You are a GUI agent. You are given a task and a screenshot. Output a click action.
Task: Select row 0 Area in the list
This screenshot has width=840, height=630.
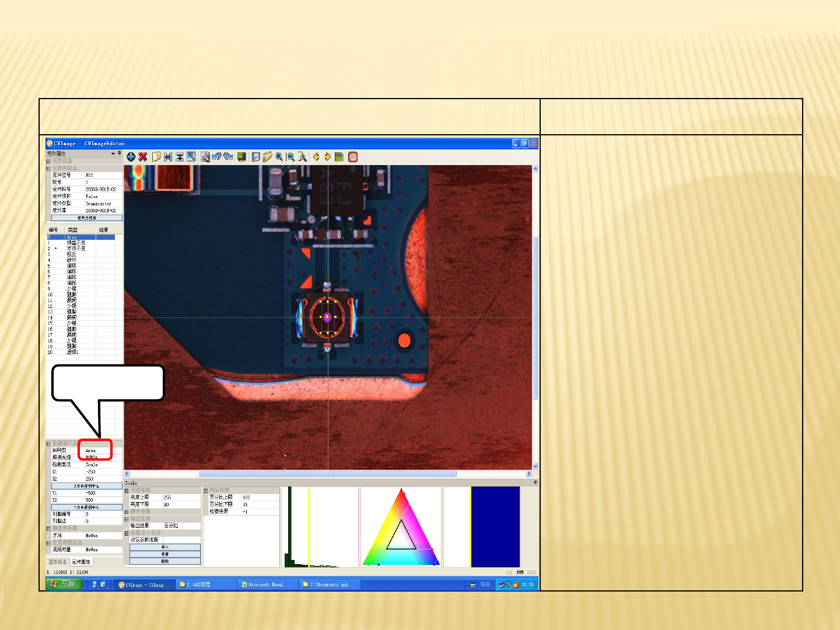(81, 237)
